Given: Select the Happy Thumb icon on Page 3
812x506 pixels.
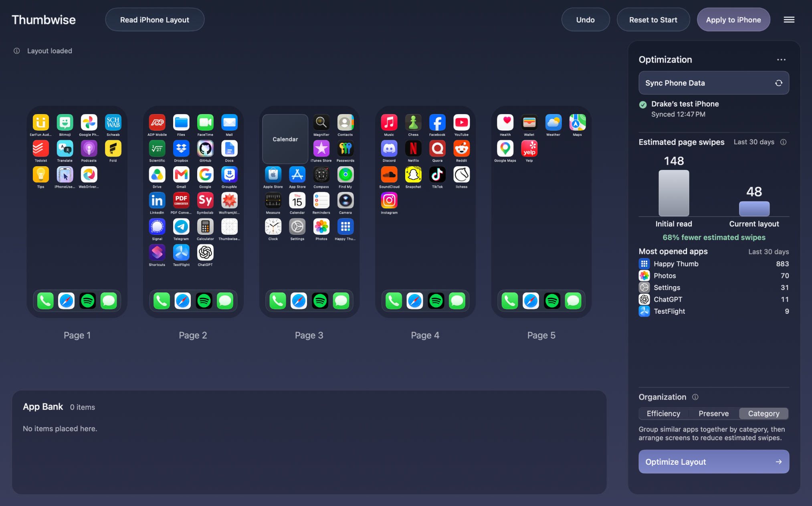Looking at the screenshot, I should (345, 227).
